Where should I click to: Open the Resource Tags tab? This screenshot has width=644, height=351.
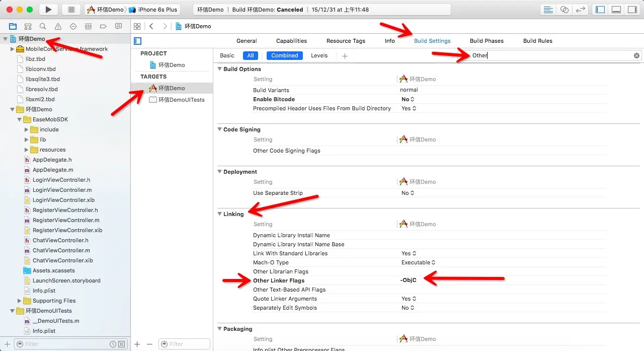(x=346, y=41)
